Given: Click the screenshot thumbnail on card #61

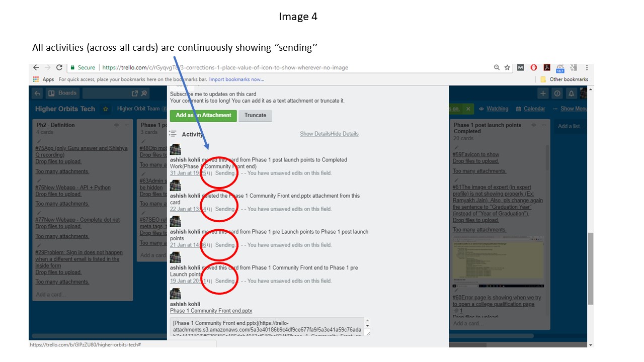Looking at the screenshot, I should click(x=498, y=263).
